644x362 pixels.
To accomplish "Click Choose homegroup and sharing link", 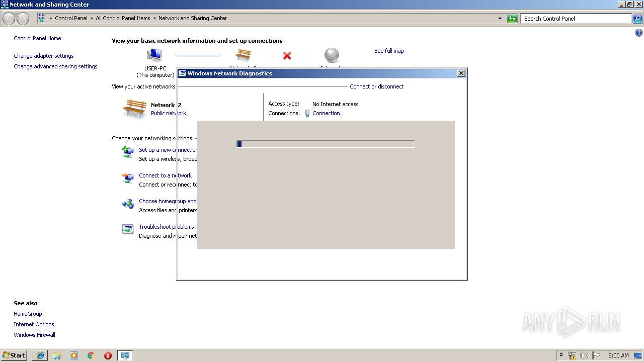I will [168, 201].
